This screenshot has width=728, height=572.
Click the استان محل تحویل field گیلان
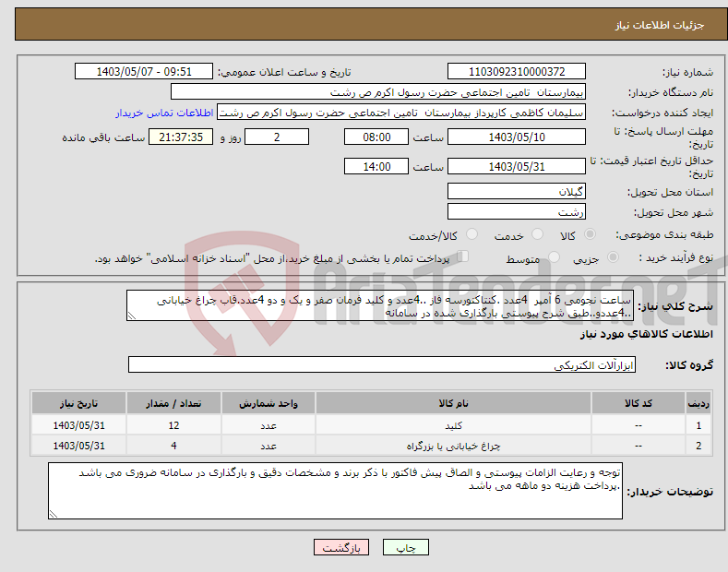[517, 191]
